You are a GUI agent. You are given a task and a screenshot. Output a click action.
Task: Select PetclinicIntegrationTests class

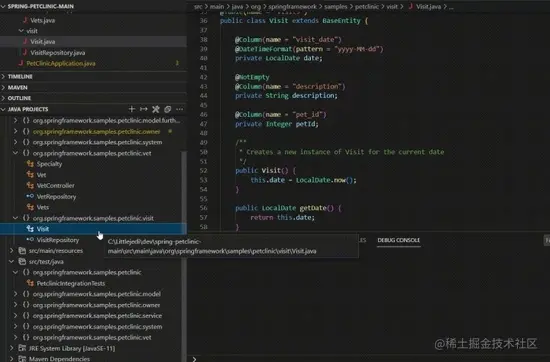(x=71, y=283)
